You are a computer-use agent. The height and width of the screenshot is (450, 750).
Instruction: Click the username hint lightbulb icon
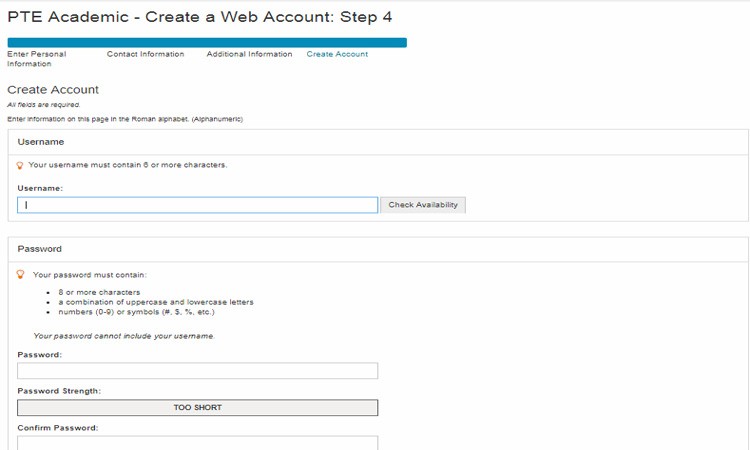(x=20, y=165)
